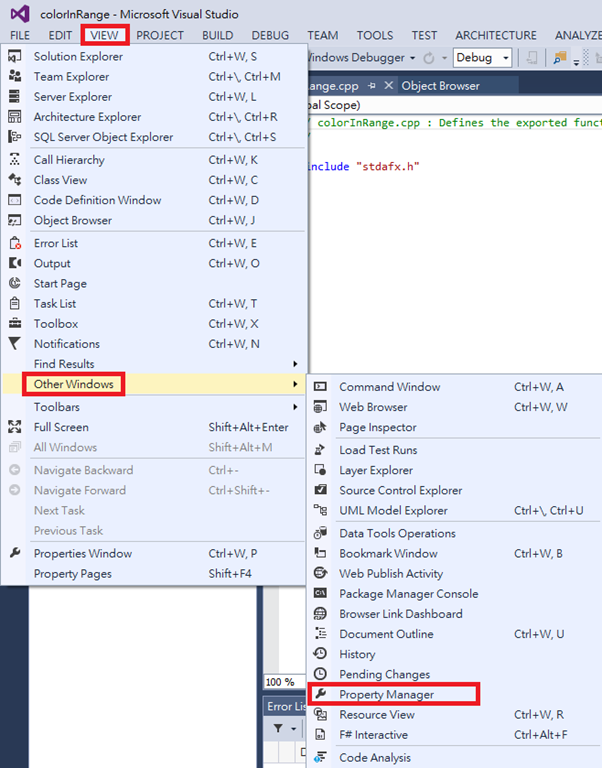Click the Error List panel title
The height and width of the screenshot is (768, 602).
coord(286,706)
